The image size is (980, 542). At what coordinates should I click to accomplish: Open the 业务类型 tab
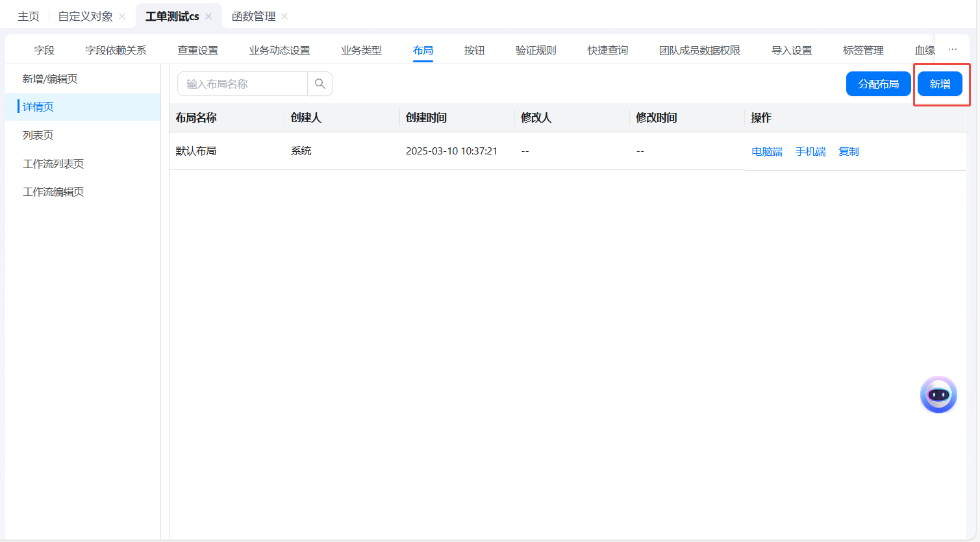pos(362,50)
